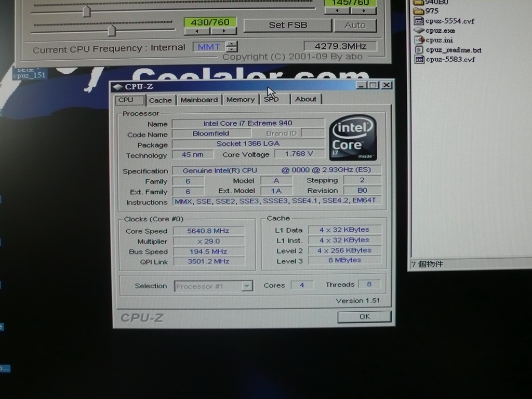Click the upper slider thumb in FSB tool
532x399 pixels.
(87, 11)
